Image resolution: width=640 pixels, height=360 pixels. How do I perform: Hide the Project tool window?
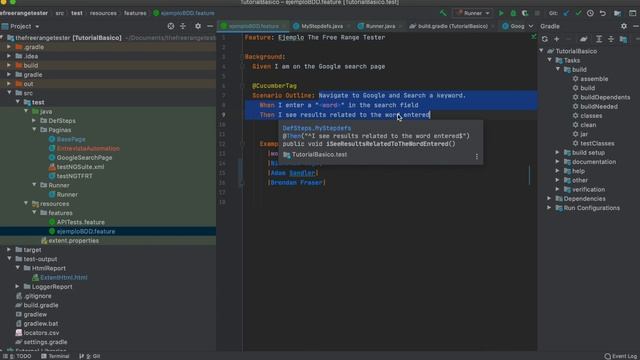pyautogui.click(x=210, y=26)
